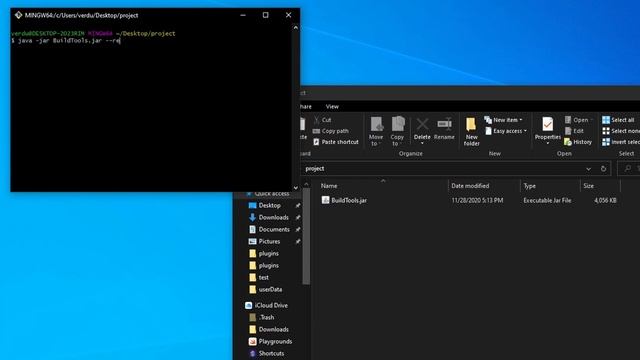Click Select all in the ribbon
The width and height of the screenshot is (640, 360).
point(618,120)
